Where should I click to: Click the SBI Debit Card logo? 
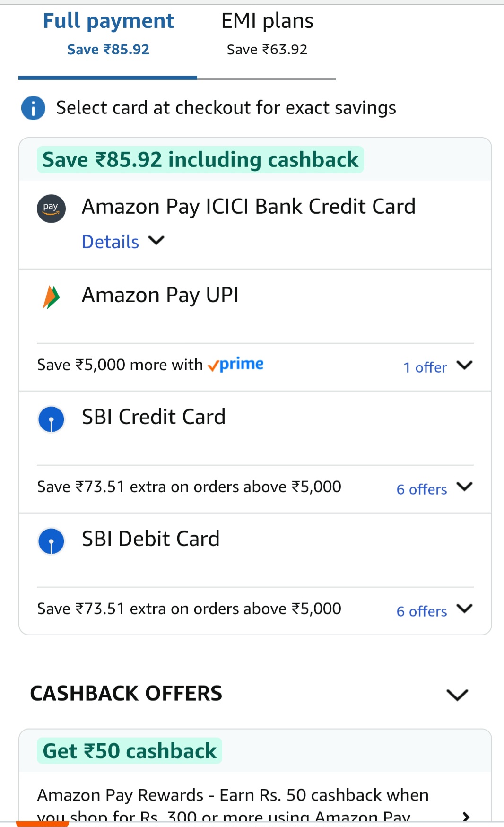[51, 541]
